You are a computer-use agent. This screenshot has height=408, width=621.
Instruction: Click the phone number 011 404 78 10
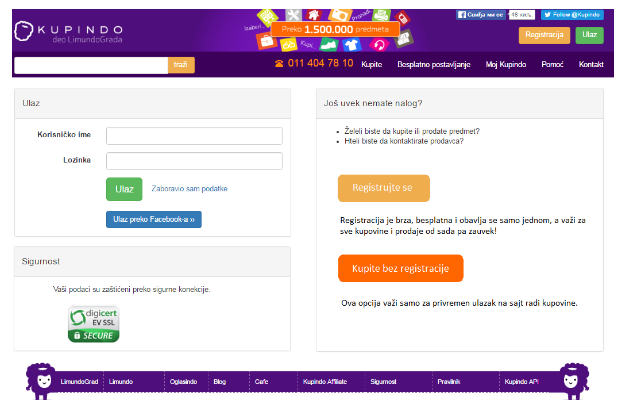click(320, 63)
